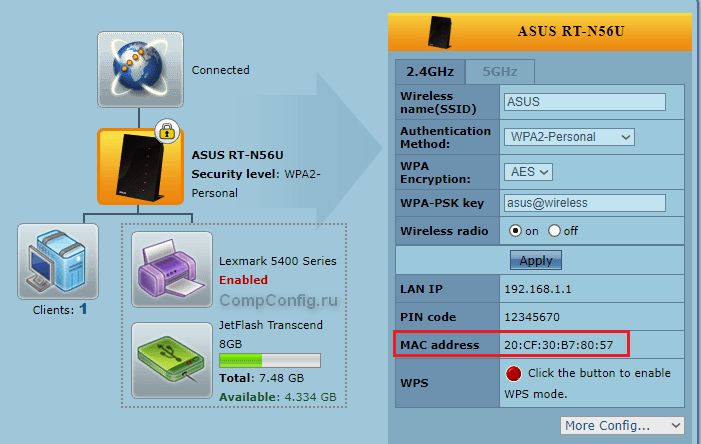The height and width of the screenshot is (444, 701).
Task: Expand the More Config dropdown
Action: [622, 425]
